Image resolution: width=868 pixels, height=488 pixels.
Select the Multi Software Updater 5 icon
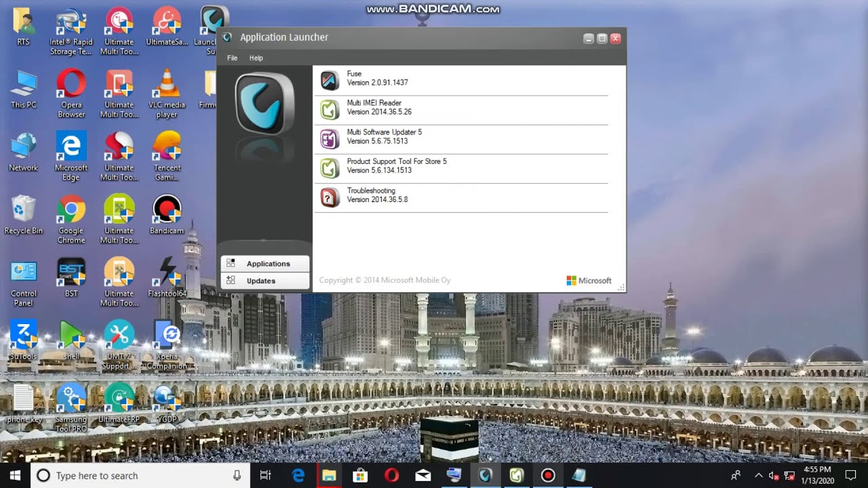330,139
